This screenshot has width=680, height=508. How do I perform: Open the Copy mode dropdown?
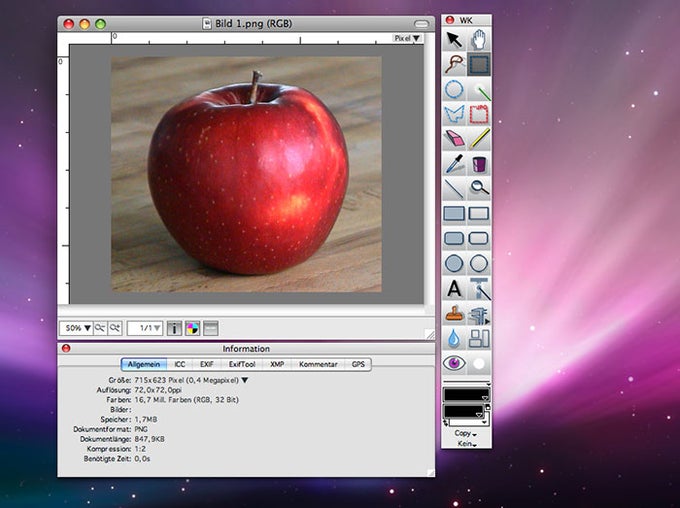click(x=466, y=433)
